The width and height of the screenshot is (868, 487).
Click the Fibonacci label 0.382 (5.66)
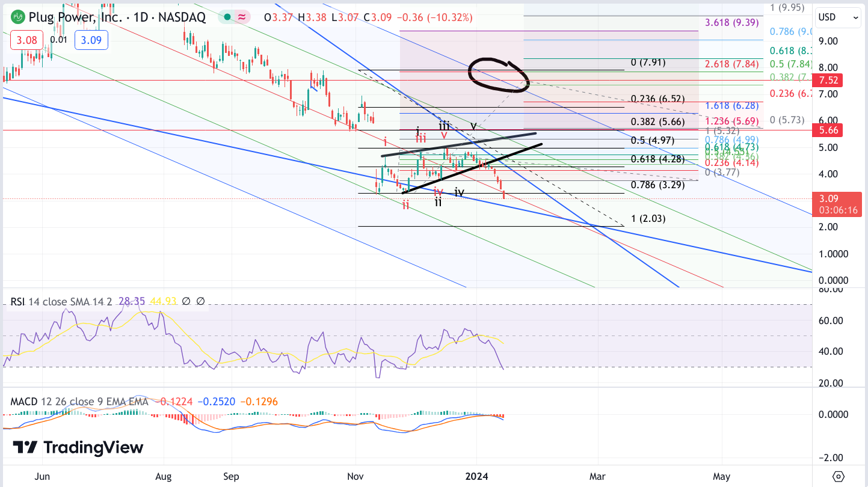click(x=657, y=122)
